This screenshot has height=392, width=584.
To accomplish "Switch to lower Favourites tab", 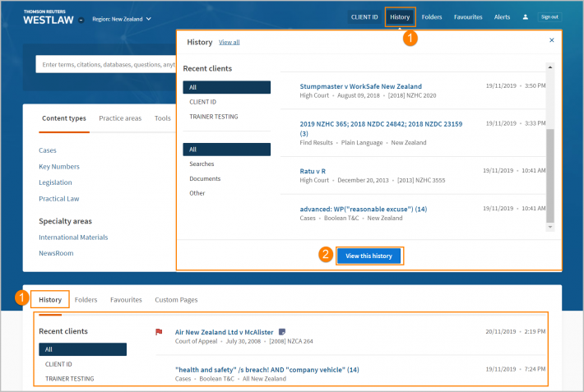I will pyautogui.click(x=126, y=300).
